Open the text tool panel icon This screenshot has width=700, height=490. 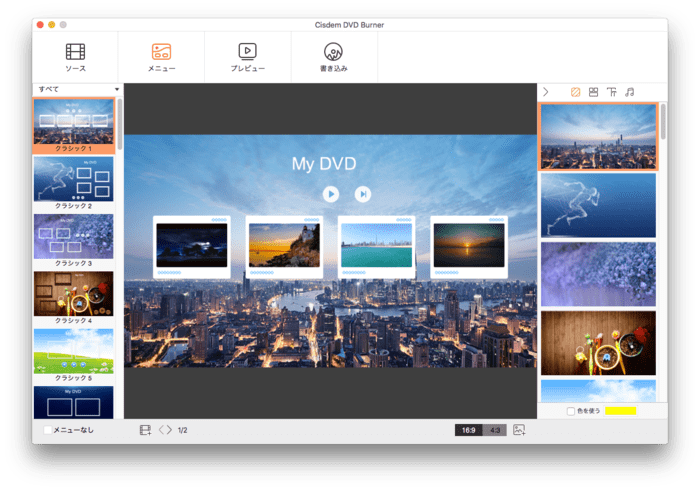[x=611, y=92]
